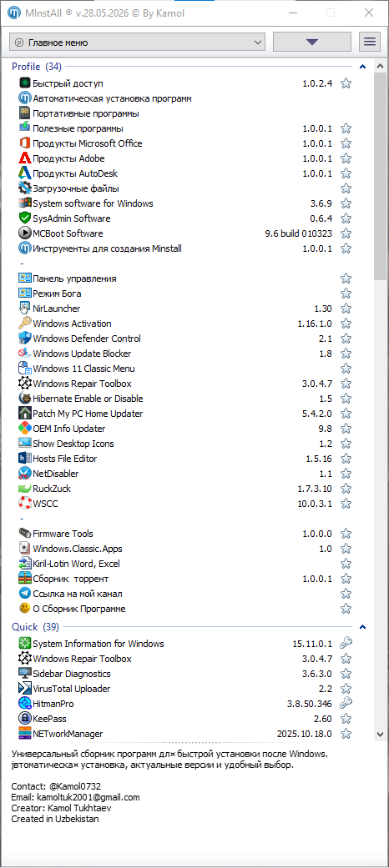Click the Продукты Adobe icon
389x868 pixels.
[25, 158]
